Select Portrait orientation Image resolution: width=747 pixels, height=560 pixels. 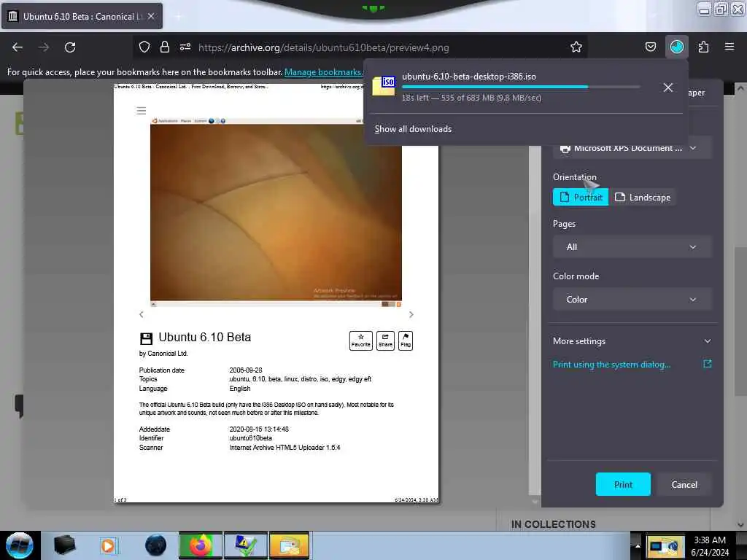pyautogui.click(x=580, y=197)
